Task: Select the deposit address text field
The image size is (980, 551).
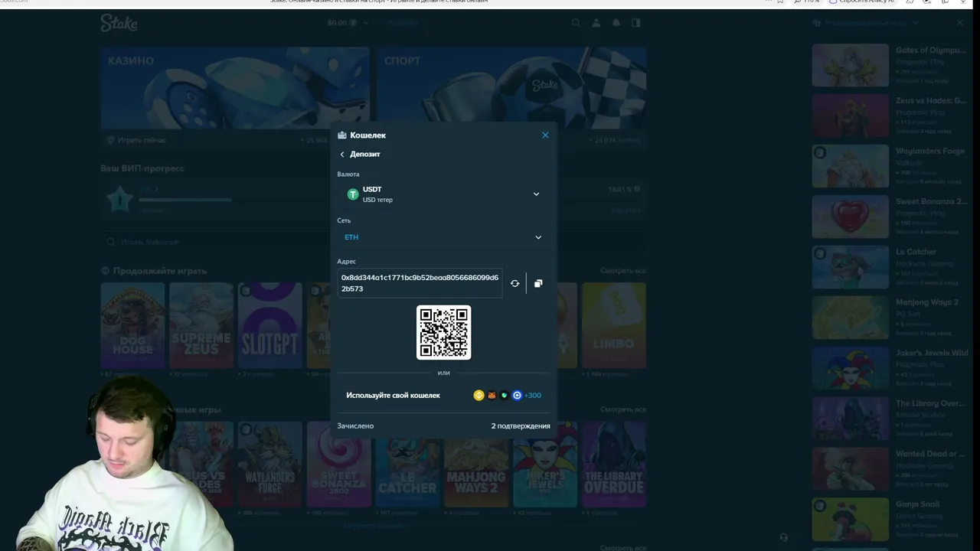Action: pos(420,283)
